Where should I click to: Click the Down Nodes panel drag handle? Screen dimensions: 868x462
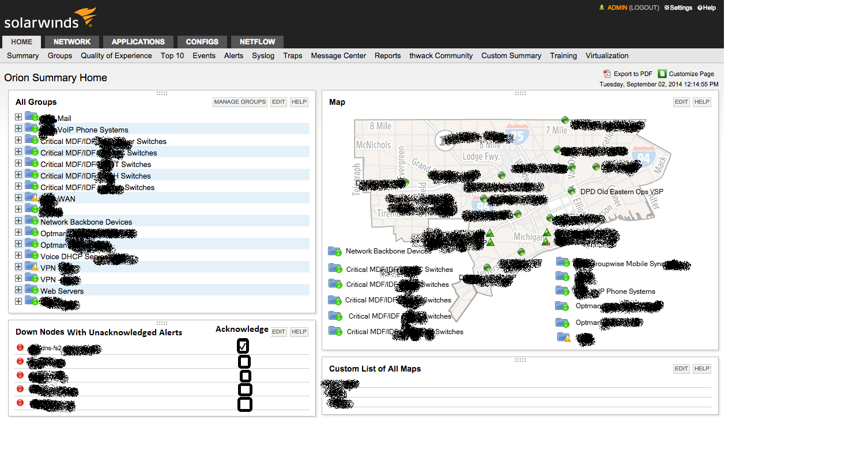(162, 323)
